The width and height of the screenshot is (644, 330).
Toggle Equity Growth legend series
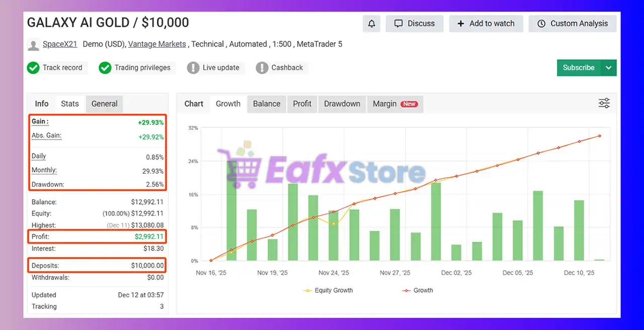tap(328, 290)
